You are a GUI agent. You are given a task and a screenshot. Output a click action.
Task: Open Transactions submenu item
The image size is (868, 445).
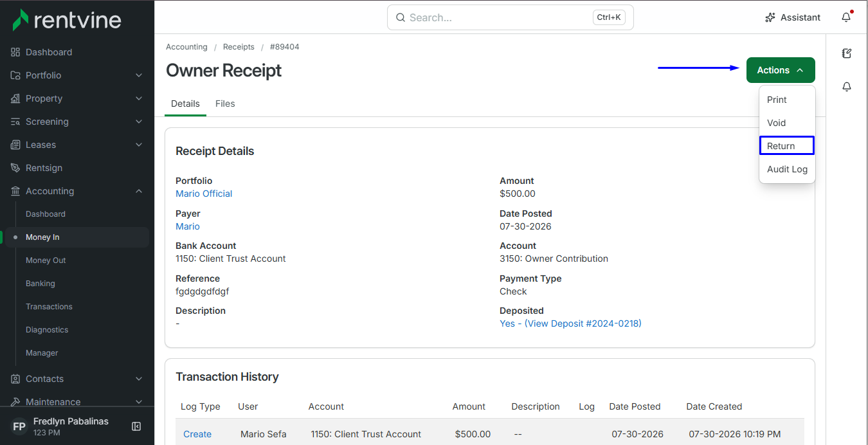click(x=49, y=307)
